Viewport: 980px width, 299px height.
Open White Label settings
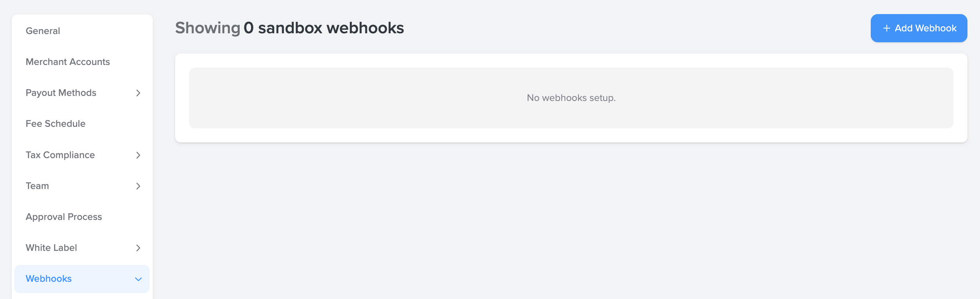(x=51, y=248)
